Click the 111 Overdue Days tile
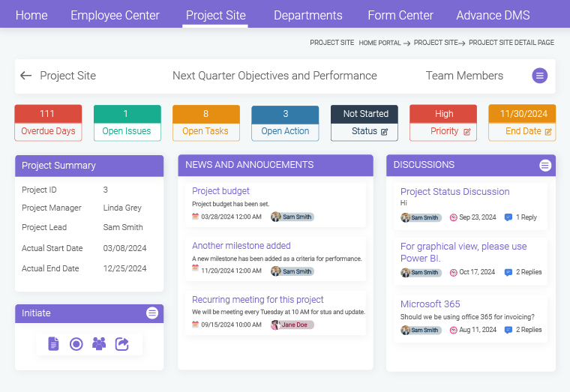570x392 pixels. pyautogui.click(x=48, y=123)
